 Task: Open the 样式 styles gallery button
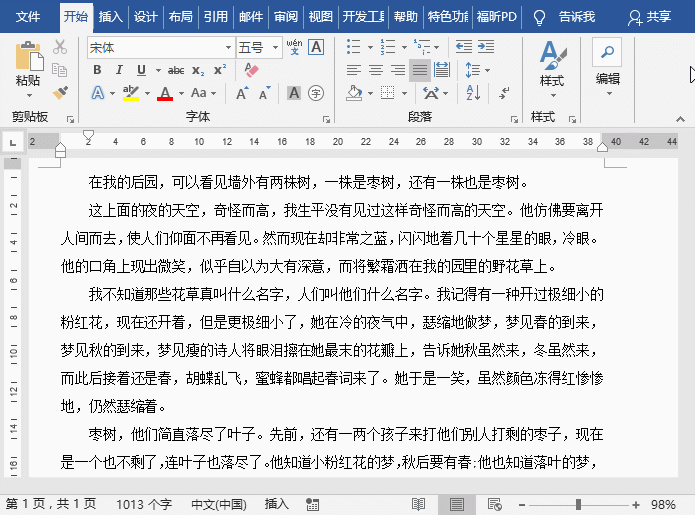click(x=552, y=69)
